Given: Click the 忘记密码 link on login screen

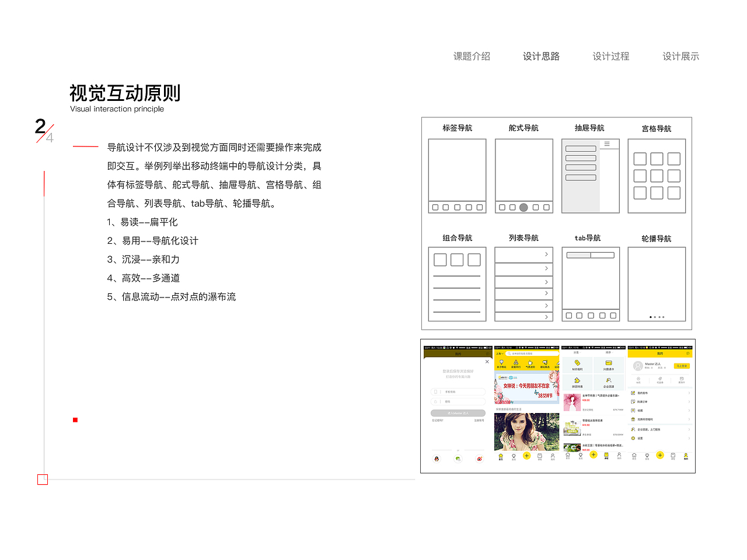Looking at the screenshot, I should point(438,420).
